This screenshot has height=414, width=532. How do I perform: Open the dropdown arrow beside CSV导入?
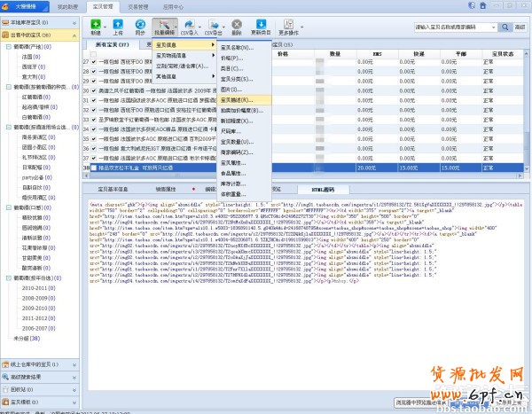pyautogui.click(x=199, y=27)
